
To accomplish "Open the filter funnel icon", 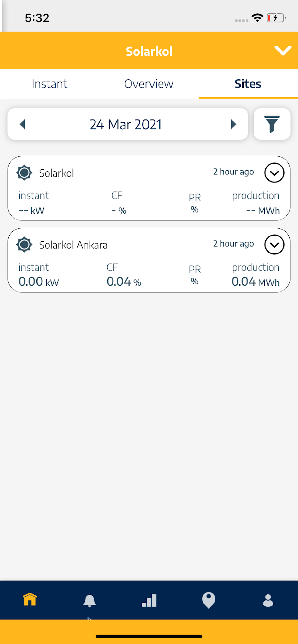I will (272, 124).
